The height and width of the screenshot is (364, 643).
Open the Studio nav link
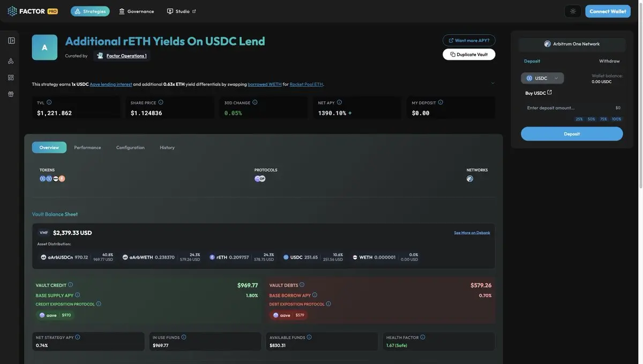[182, 11]
